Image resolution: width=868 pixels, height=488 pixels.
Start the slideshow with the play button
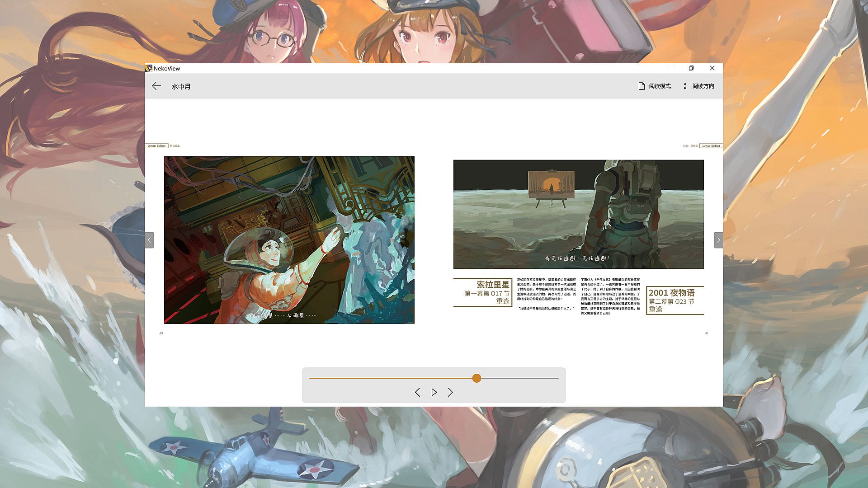click(434, 392)
